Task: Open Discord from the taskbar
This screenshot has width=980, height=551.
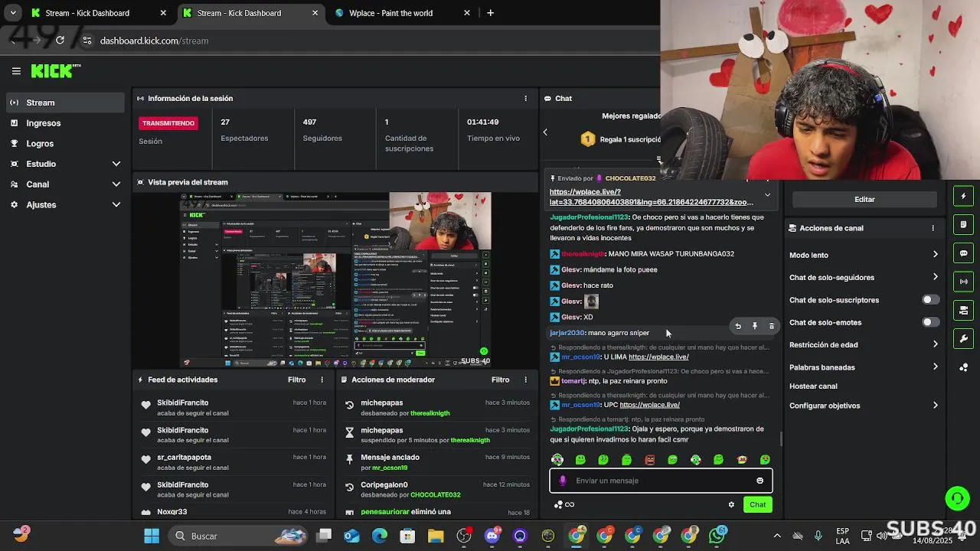Action: coord(492,536)
